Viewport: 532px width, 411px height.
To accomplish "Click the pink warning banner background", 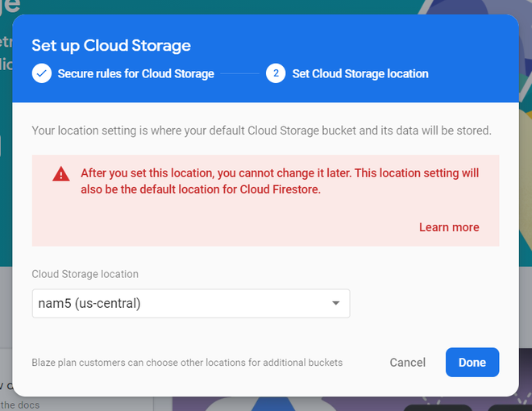I will (242, 226).
